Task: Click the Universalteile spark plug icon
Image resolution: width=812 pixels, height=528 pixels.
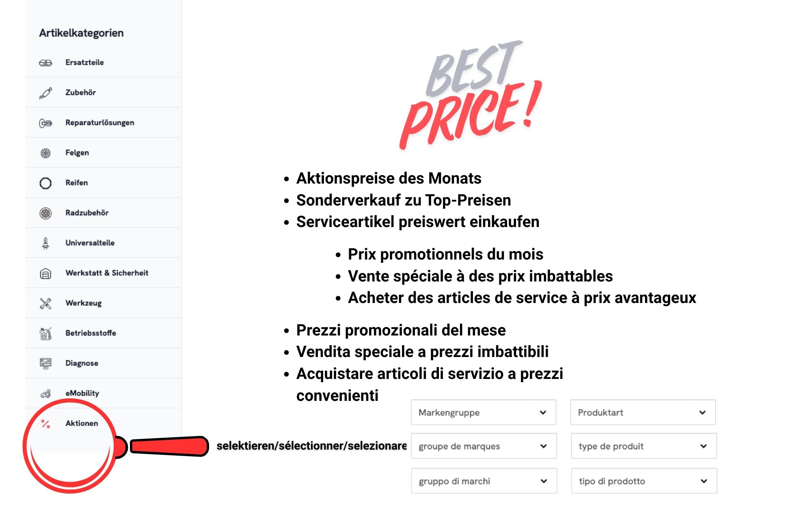Action: 45,243
